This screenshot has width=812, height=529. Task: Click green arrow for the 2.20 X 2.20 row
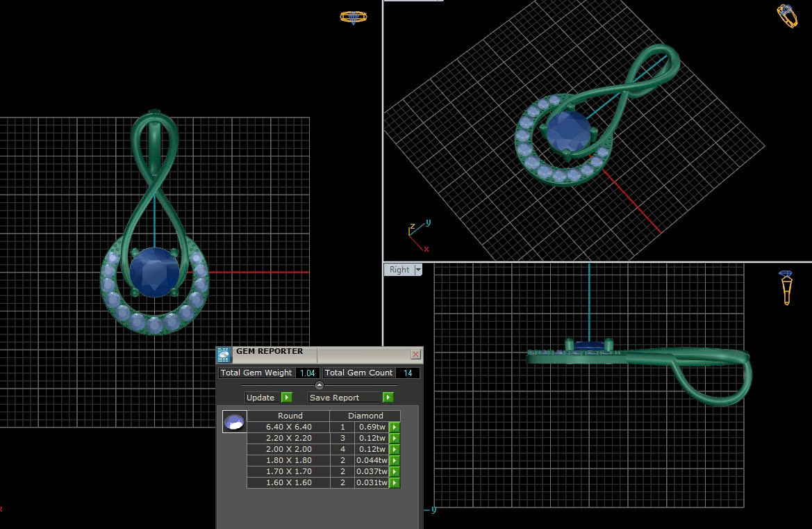[395, 438]
